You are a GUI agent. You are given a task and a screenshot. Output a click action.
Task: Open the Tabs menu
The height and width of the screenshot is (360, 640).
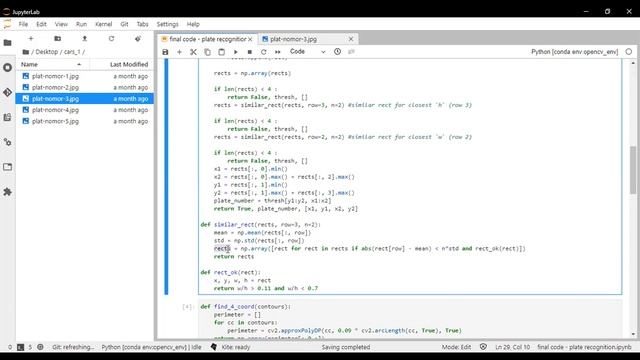click(142, 24)
